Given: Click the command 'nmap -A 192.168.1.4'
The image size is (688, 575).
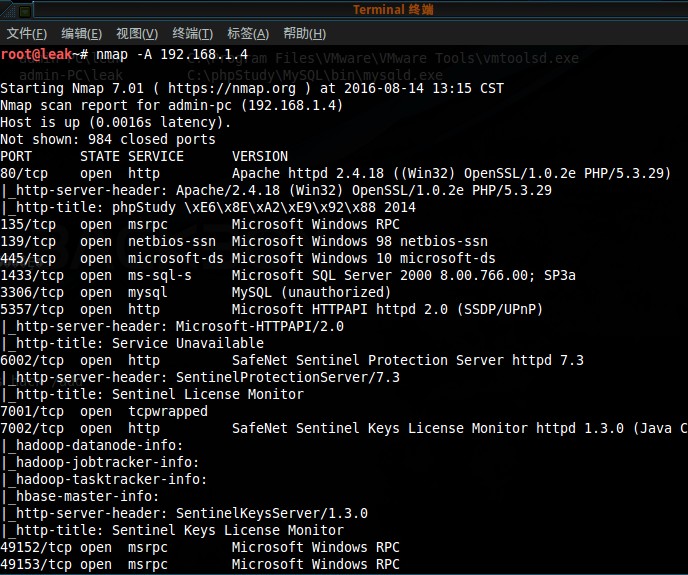Looking at the screenshot, I should tap(172, 54).
